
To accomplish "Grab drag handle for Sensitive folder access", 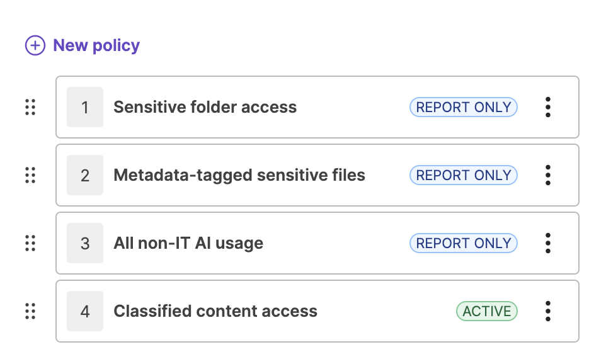I will coord(30,107).
